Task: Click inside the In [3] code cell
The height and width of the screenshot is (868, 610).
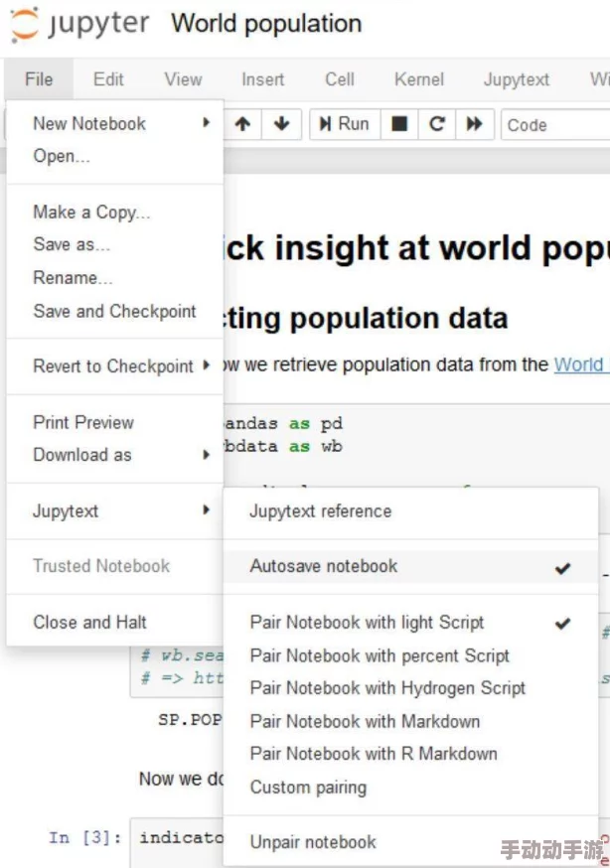Action: click(x=177, y=842)
